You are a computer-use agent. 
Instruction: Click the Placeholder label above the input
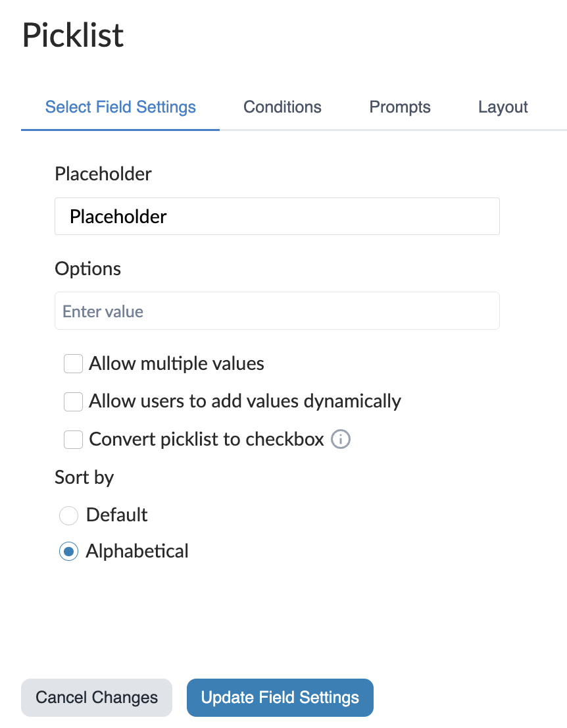[x=103, y=174]
